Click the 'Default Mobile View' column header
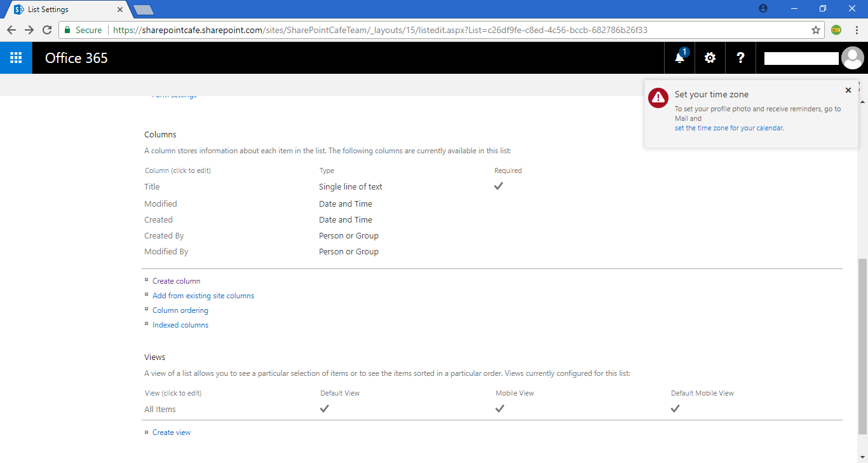Viewport: 868px width, 463px height. (703, 393)
